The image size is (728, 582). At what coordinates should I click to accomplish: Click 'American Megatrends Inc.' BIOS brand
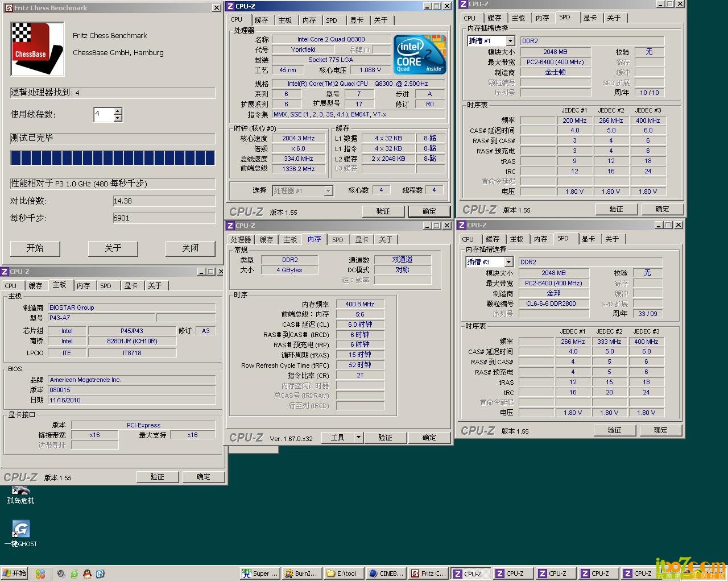(132, 380)
